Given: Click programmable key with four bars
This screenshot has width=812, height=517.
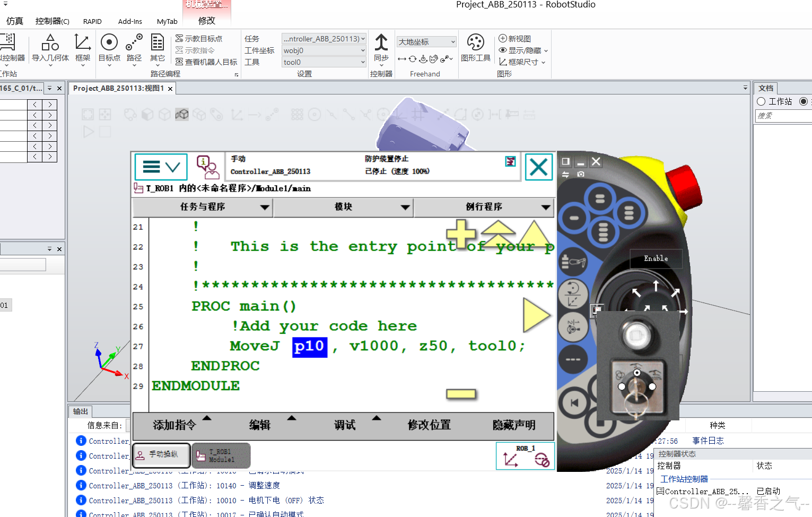Looking at the screenshot, I should (x=603, y=231).
